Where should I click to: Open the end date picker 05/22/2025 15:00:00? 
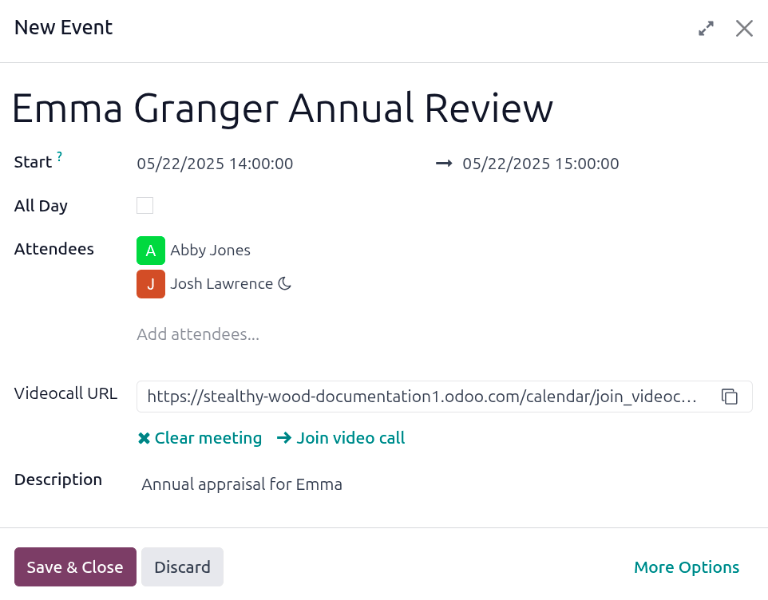(x=540, y=163)
